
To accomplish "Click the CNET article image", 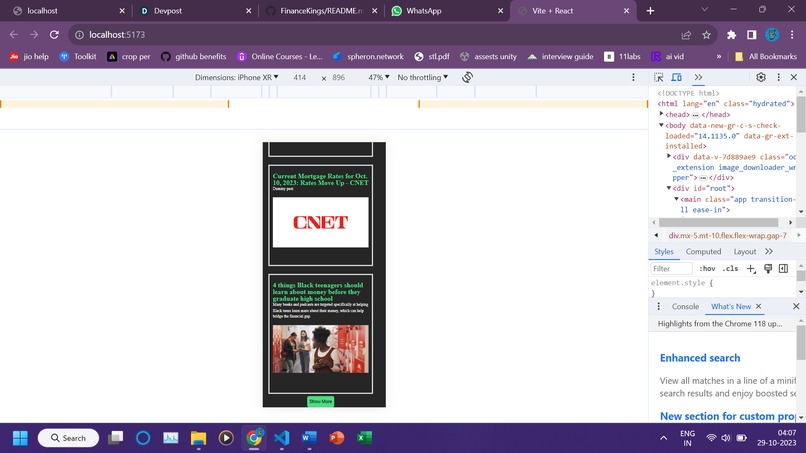I will tap(320, 222).
